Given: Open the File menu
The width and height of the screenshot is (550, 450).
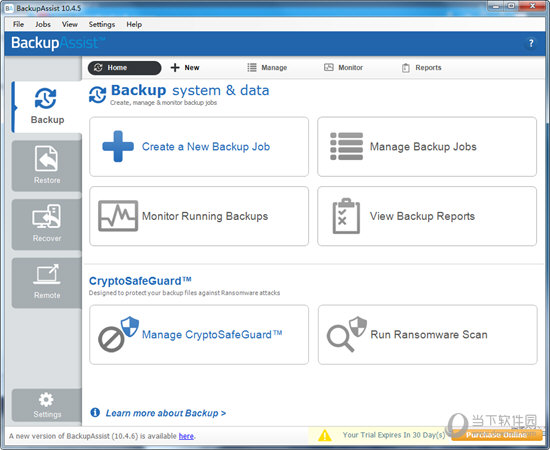Looking at the screenshot, I should pyautogui.click(x=18, y=24).
